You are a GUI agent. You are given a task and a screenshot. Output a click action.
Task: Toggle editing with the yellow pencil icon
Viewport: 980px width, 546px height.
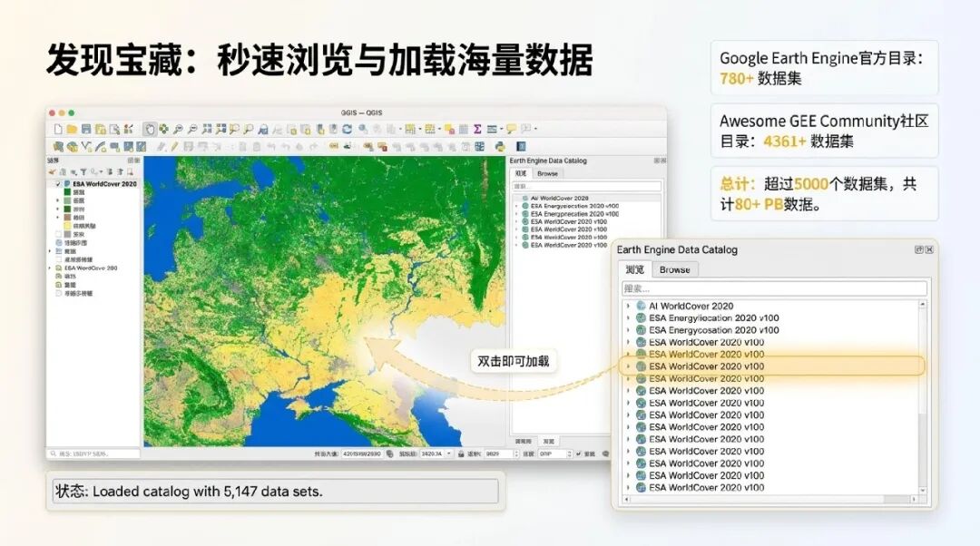[173, 147]
